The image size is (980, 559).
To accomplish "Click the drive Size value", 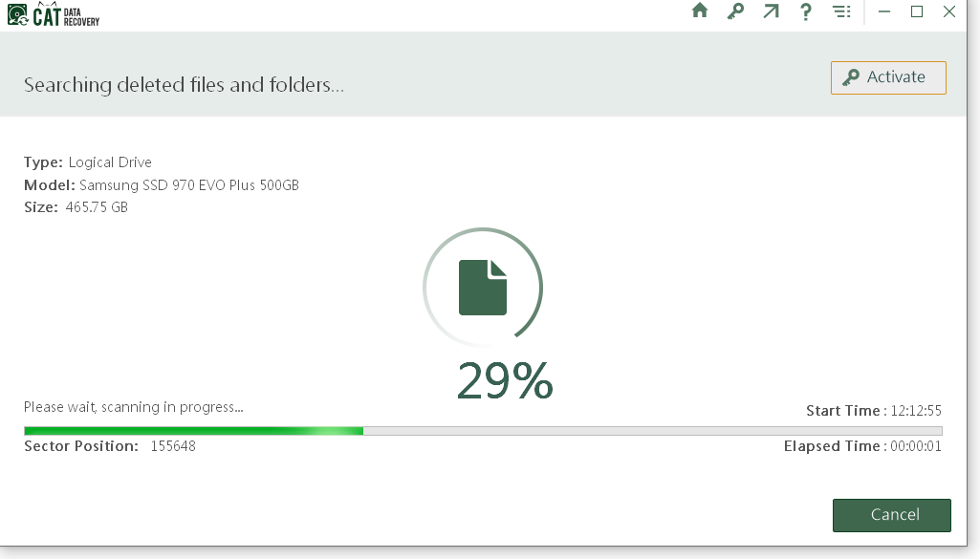I will tap(96, 207).
